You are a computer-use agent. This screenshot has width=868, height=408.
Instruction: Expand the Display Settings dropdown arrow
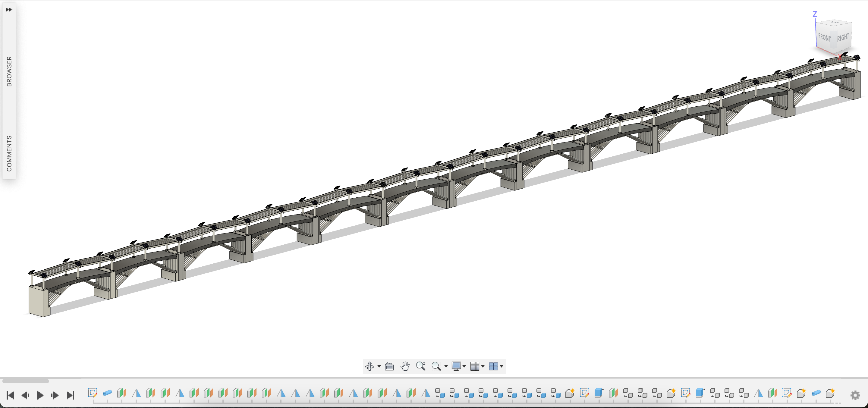[464, 366]
